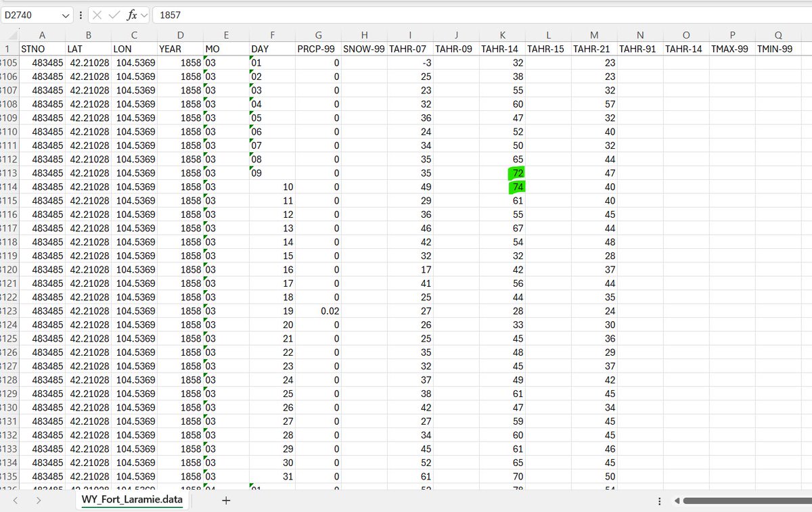This screenshot has height=512, width=812.
Task: Select TAHR-07 cell 17 in row 3120
Action: point(410,269)
